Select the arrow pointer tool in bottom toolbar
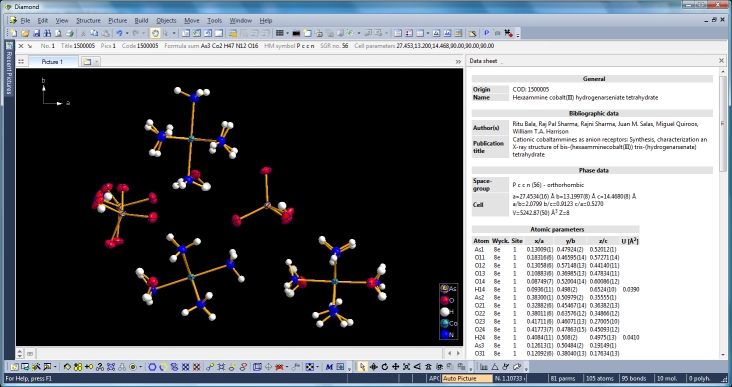 click(x=362, y=367)
